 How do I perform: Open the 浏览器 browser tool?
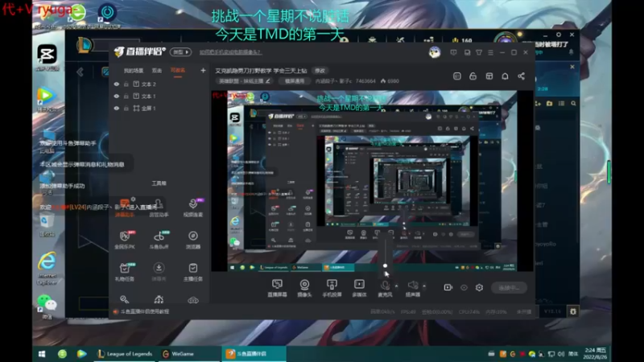pyautogui.click(x=192, y=240)
